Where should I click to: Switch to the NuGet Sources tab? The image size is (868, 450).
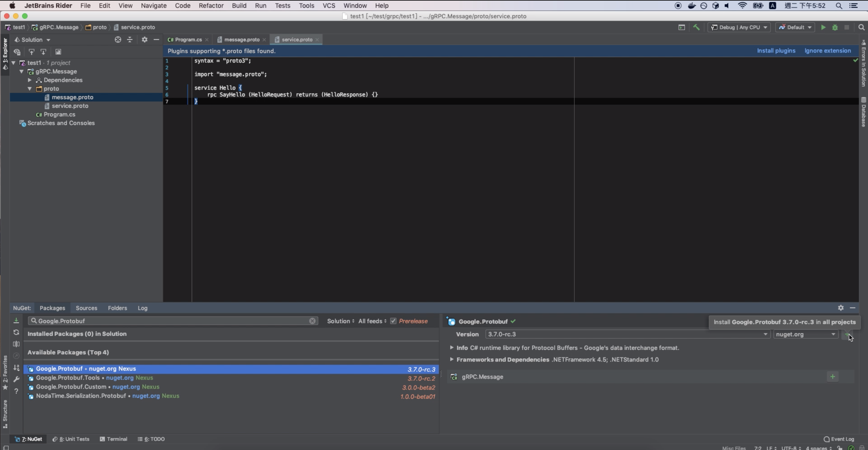86,308
